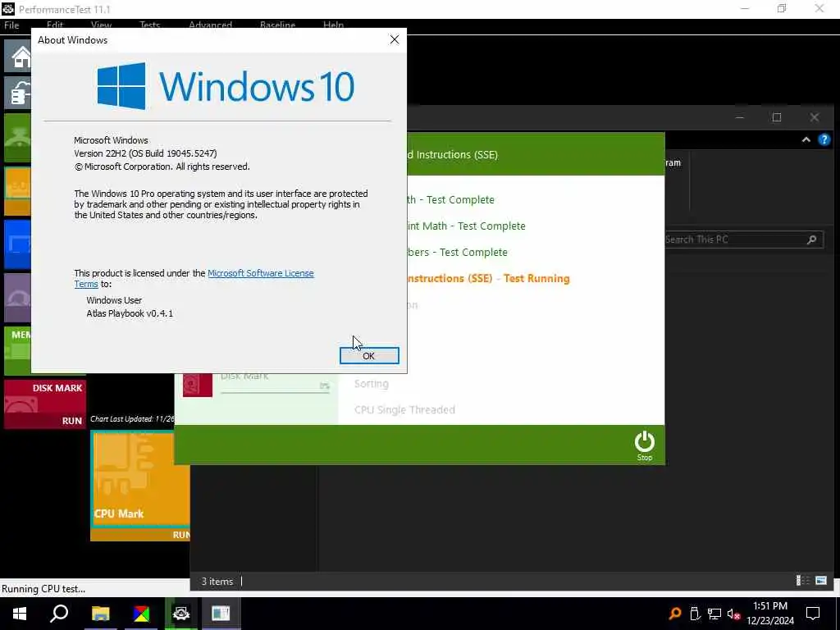Run the Disk Mark test
The image size is (840, 630).
point(72,421)
